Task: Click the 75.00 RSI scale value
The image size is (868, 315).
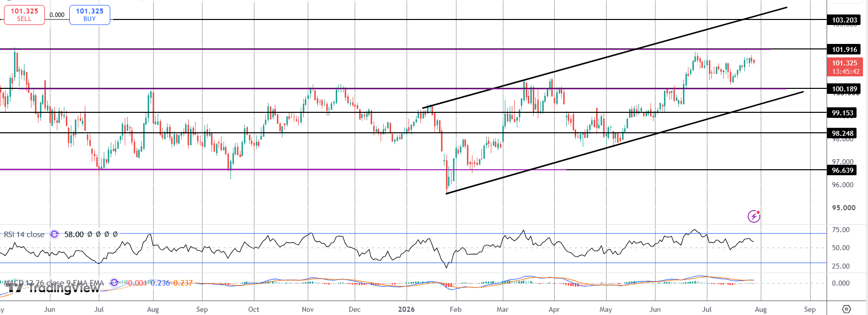Action: [841, 230]
